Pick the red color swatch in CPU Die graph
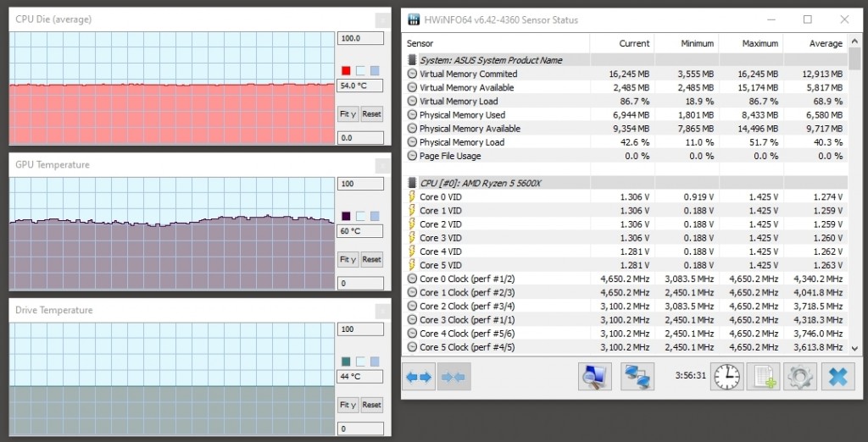 point(346,71)
